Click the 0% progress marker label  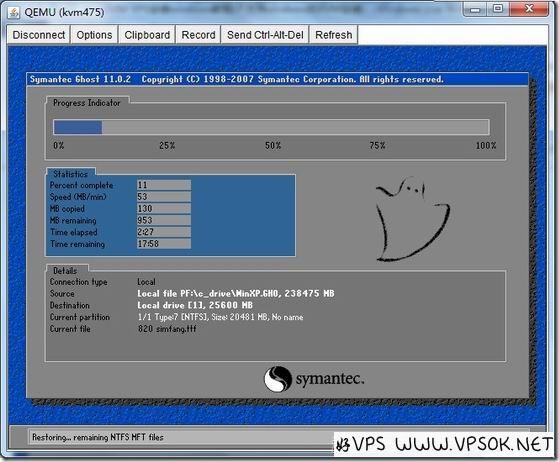[58, 145]
